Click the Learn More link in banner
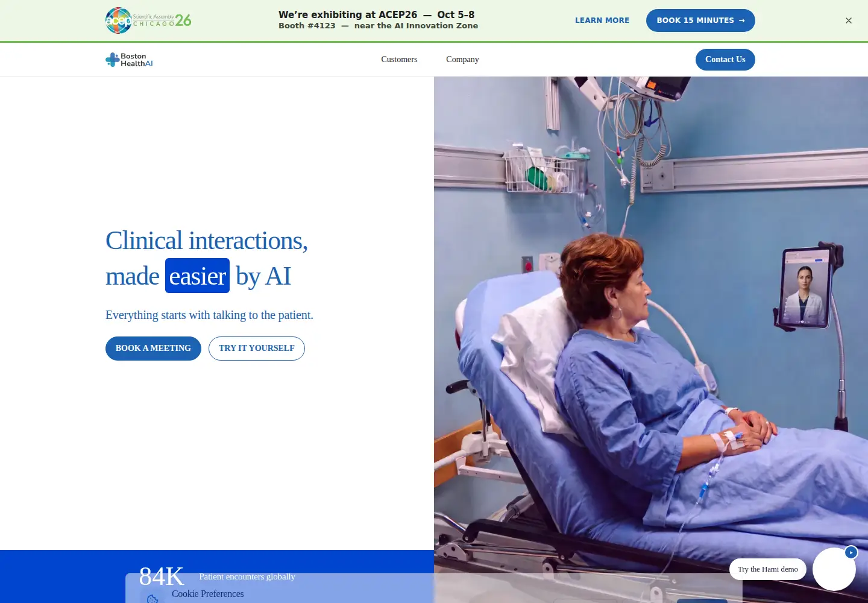The width and height of the screenshot is (868, 603). click(602, 21)
